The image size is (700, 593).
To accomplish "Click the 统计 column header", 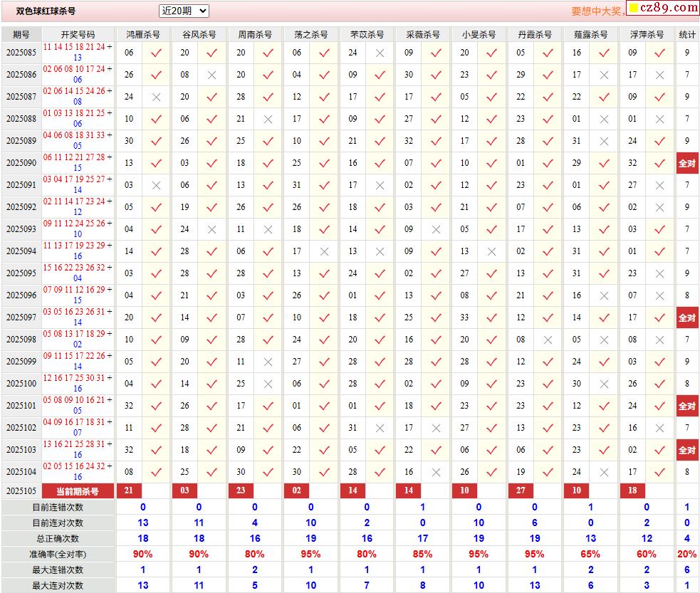I will click(687, 34).
